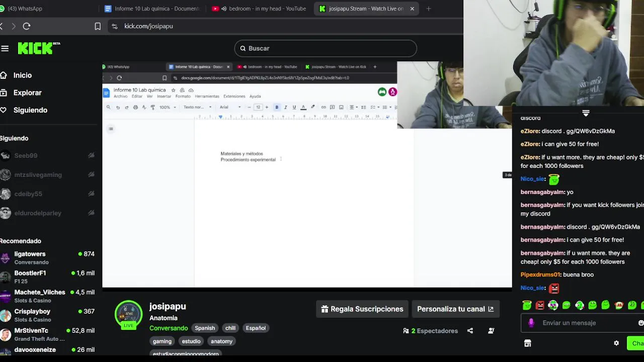
Task: Open the 100% zoom dropdown in streamed Docs
Action: 168,107
